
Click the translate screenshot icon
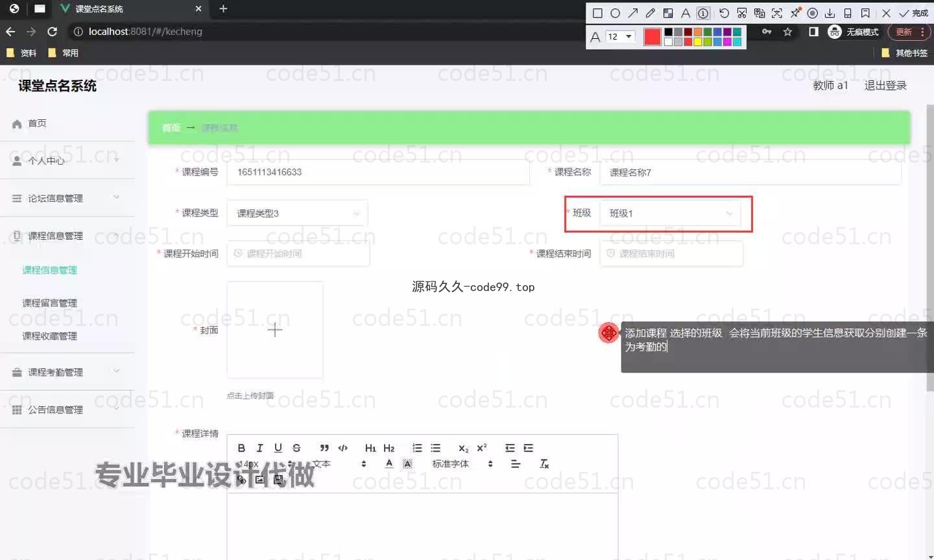(x=760, y=13)
